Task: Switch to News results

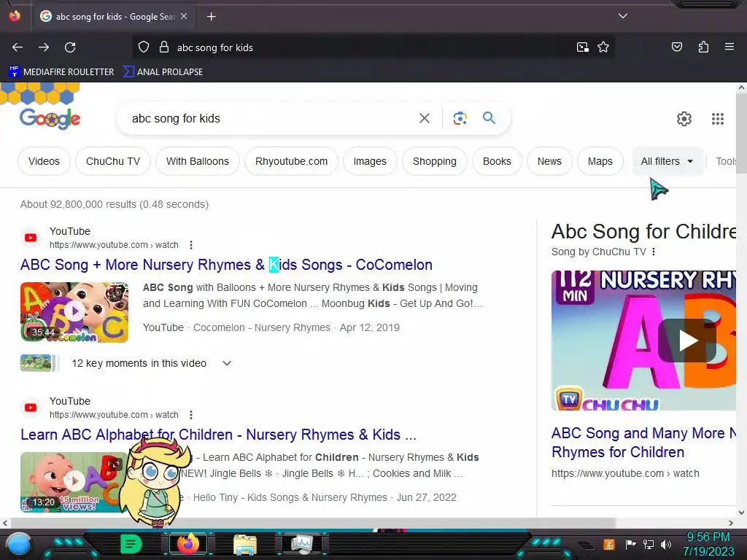Action: 549,161
